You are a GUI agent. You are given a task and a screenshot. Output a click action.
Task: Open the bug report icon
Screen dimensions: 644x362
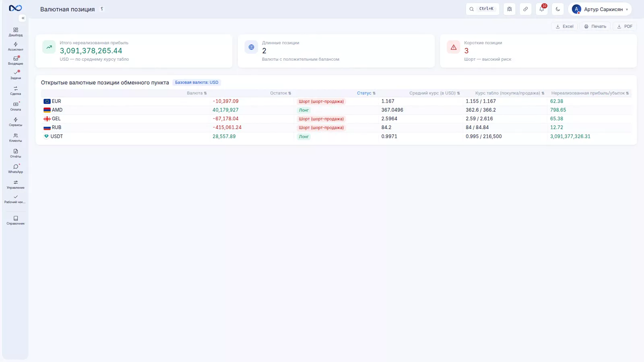pyautogui.click(x=510, y=9)
